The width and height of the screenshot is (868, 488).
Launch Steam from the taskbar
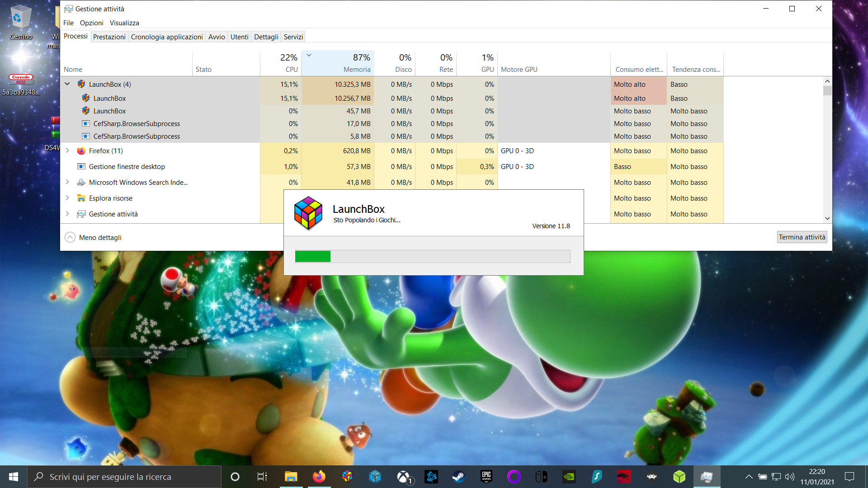click(x=458, y=477)
